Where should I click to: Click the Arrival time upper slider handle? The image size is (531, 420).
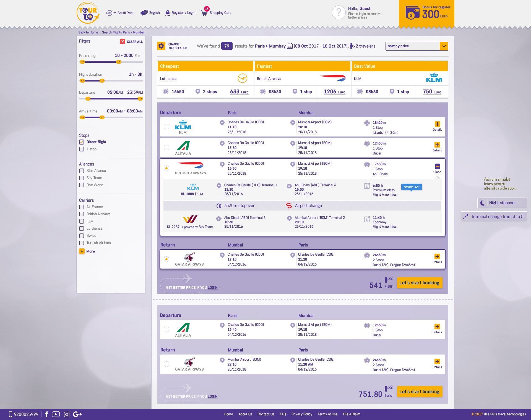click(102, 117)
